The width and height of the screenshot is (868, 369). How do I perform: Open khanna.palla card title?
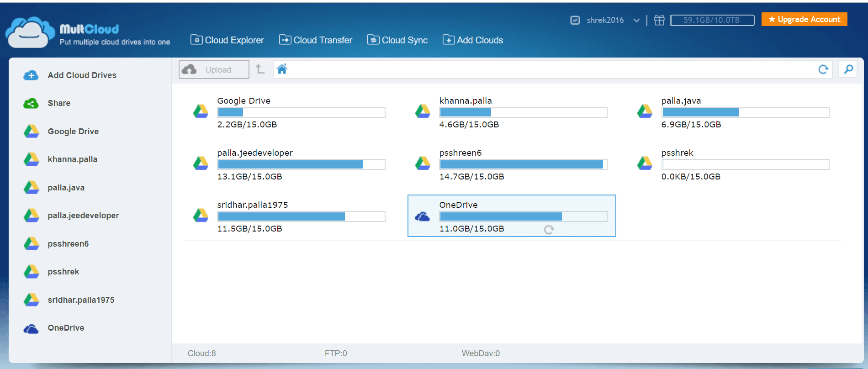[x=466, y=101]
